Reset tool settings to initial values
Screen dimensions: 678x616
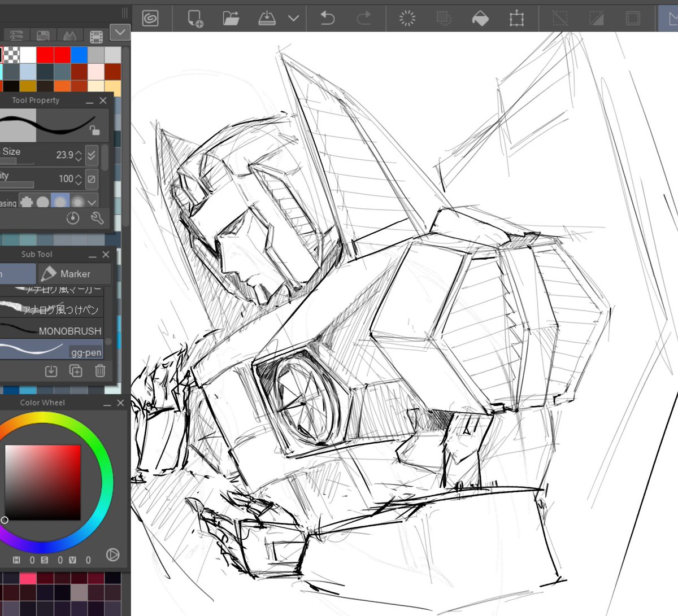coord(73,218)
